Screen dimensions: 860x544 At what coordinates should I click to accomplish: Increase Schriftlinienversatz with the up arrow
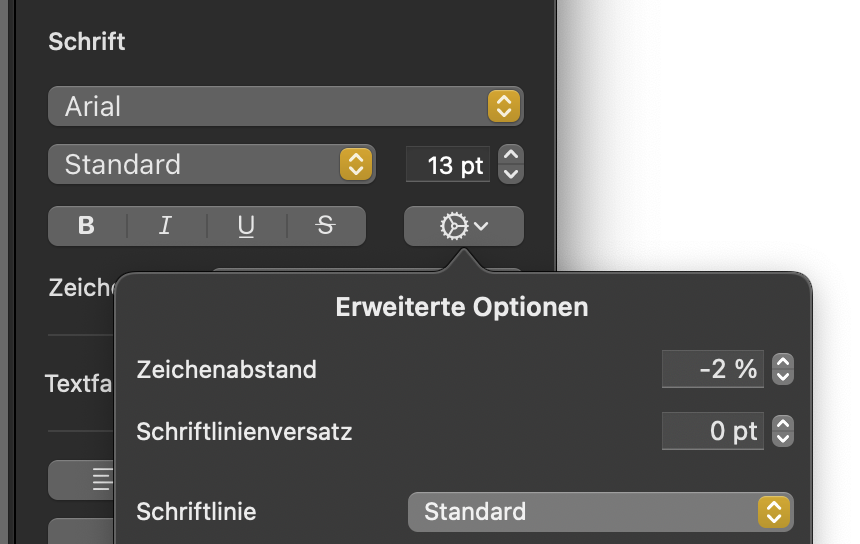[x=783, y=424]
